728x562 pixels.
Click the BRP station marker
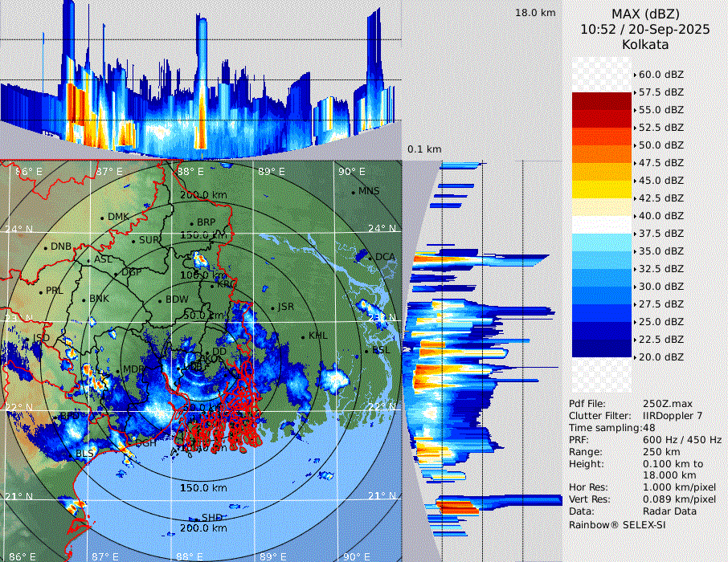click(x=191, y=223)
